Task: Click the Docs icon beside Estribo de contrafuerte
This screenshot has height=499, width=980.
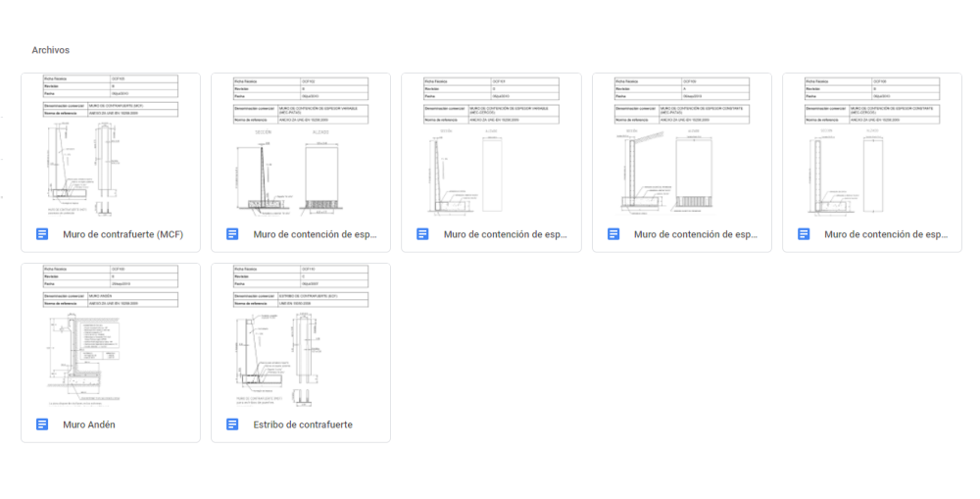Action: (x=232, y=424)
